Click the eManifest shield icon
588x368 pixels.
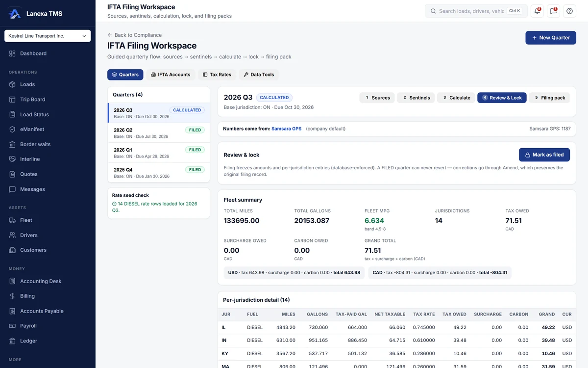click(x=12, y=130)
